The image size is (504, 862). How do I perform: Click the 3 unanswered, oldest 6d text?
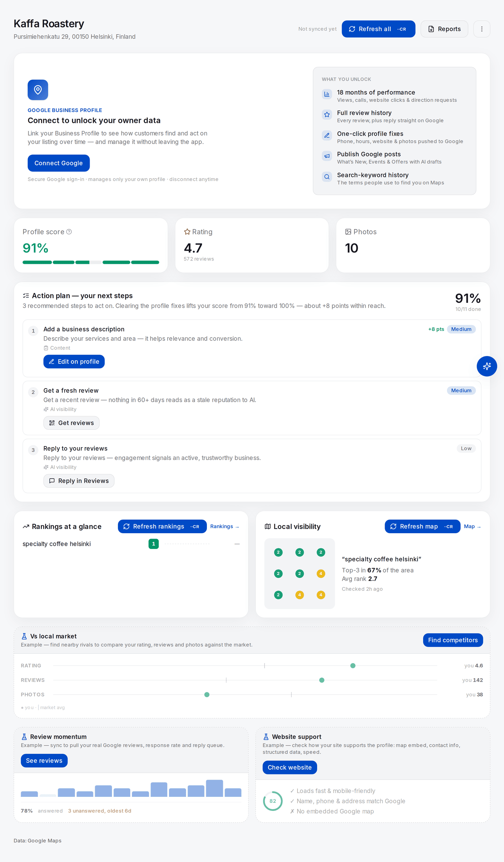point(100,811)
